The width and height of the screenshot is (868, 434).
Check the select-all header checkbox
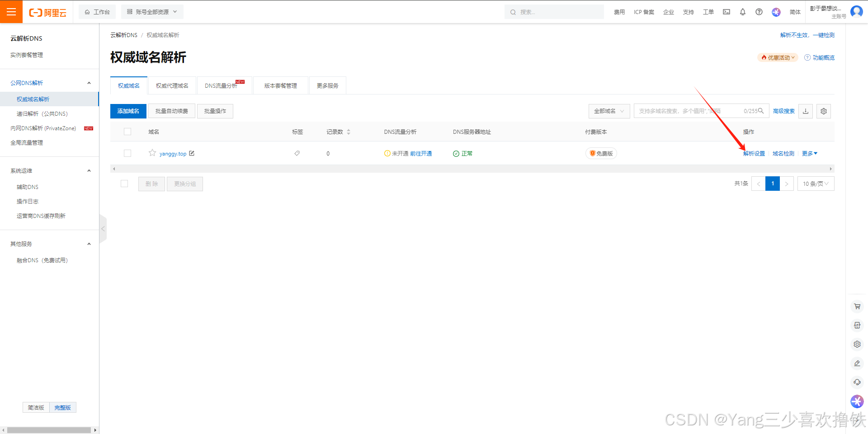(127, 132)
